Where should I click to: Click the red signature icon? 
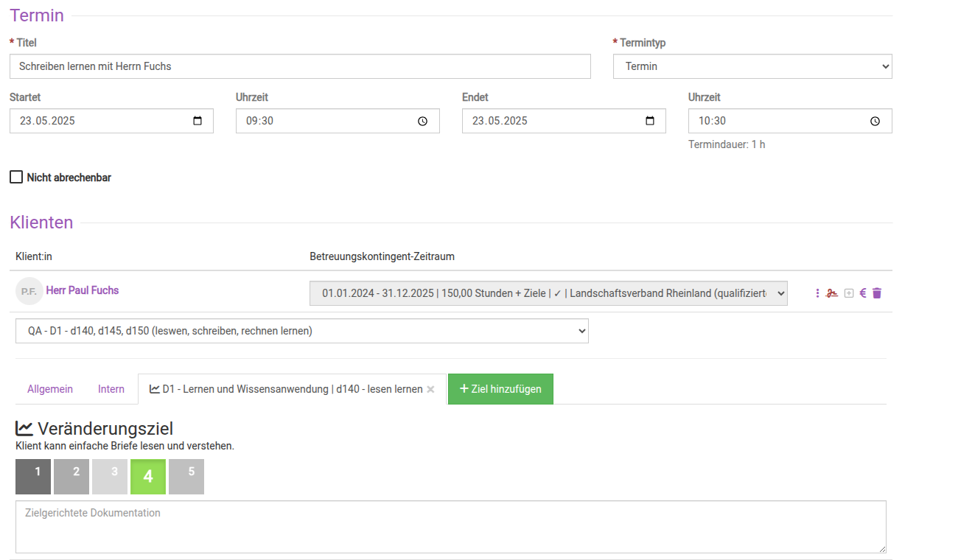pos(832,293)
